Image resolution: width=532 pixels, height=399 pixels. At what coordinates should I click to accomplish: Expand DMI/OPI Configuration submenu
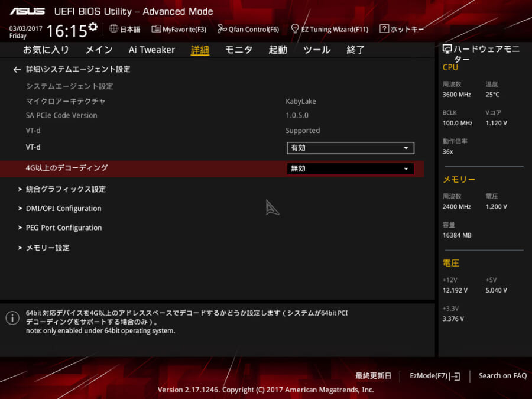[63, 208]
